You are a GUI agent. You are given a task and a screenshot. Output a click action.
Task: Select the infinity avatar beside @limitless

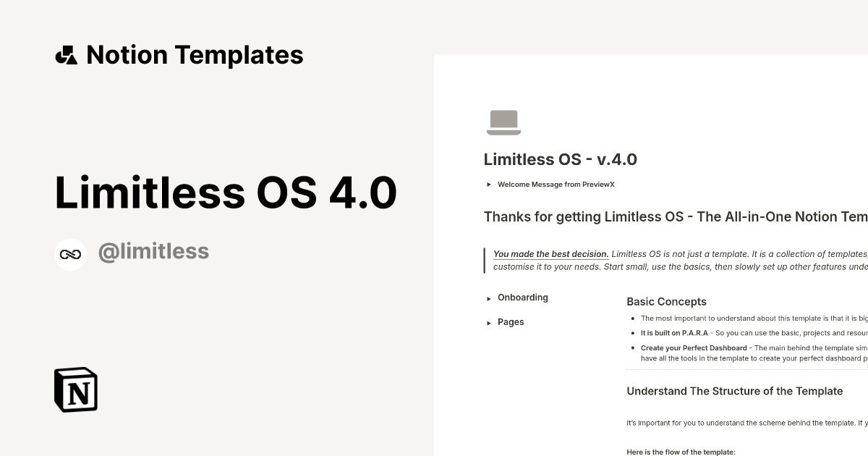[70, 253]
